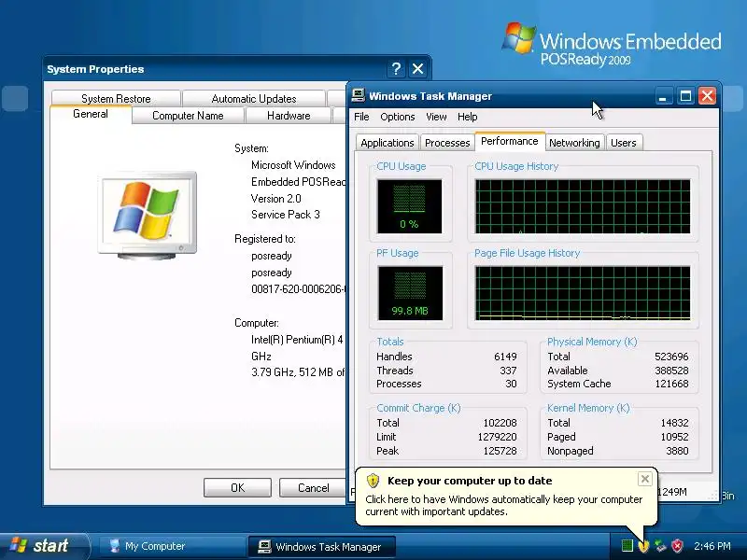747x560 pixels.
Task: Click the Windows Task Manager taskbar button
Action: click(x=321, y=547)
